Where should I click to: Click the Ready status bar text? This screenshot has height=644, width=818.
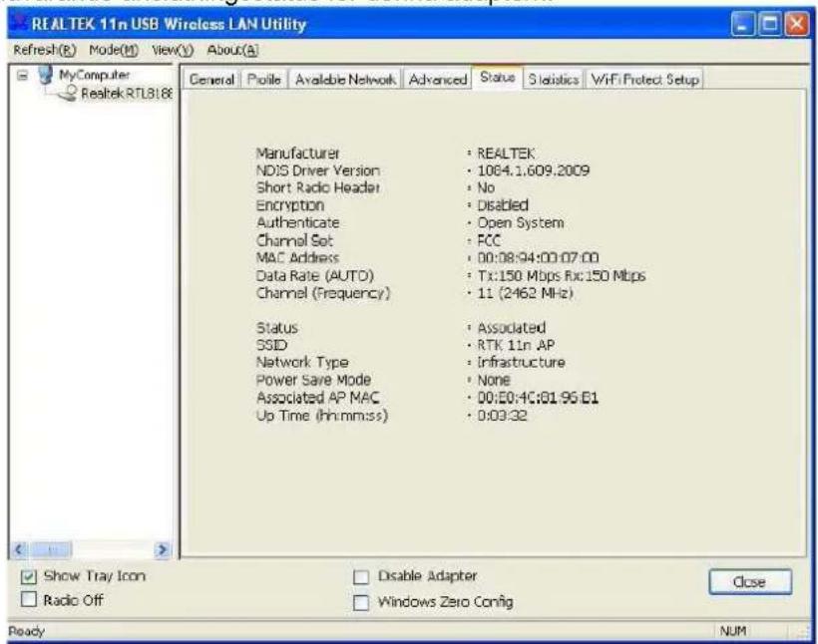pos(27,631)
